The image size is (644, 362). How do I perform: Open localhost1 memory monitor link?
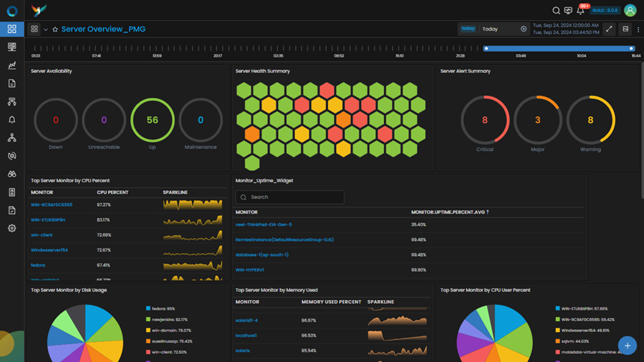pyautogui.click(x=246, y=335)
